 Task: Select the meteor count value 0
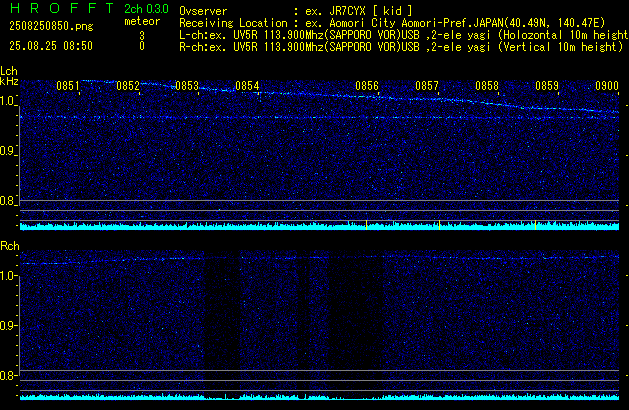(142, 46)
